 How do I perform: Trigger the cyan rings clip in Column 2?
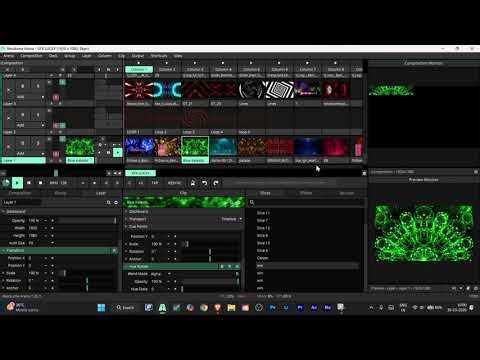(x=167, y=90)
